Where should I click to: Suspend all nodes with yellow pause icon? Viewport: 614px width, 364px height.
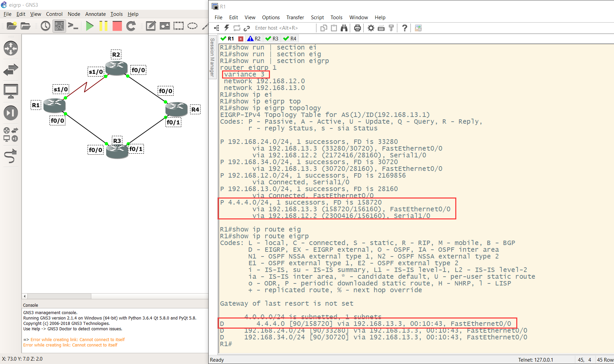(x=103, y=26)
